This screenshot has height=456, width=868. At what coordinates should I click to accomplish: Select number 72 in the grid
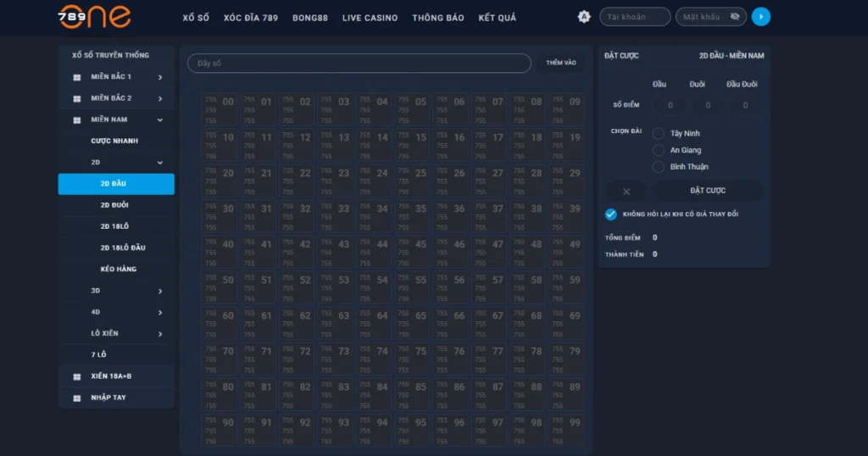pos(296,359)
